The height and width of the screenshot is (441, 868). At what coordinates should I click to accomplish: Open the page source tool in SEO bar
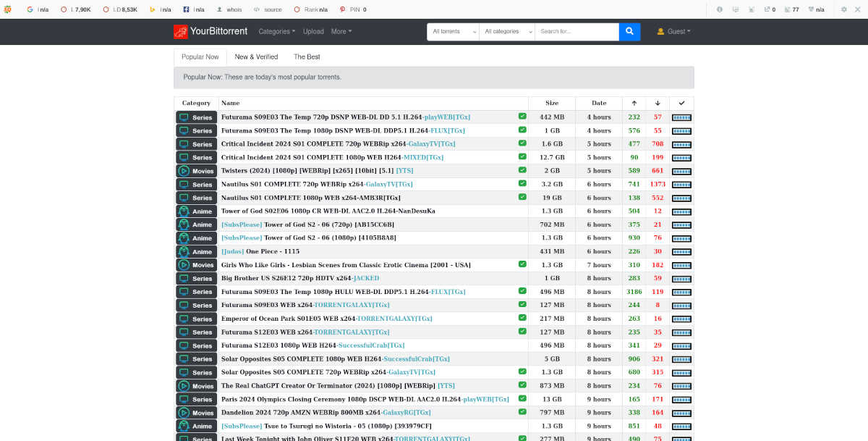click(268, 9)
